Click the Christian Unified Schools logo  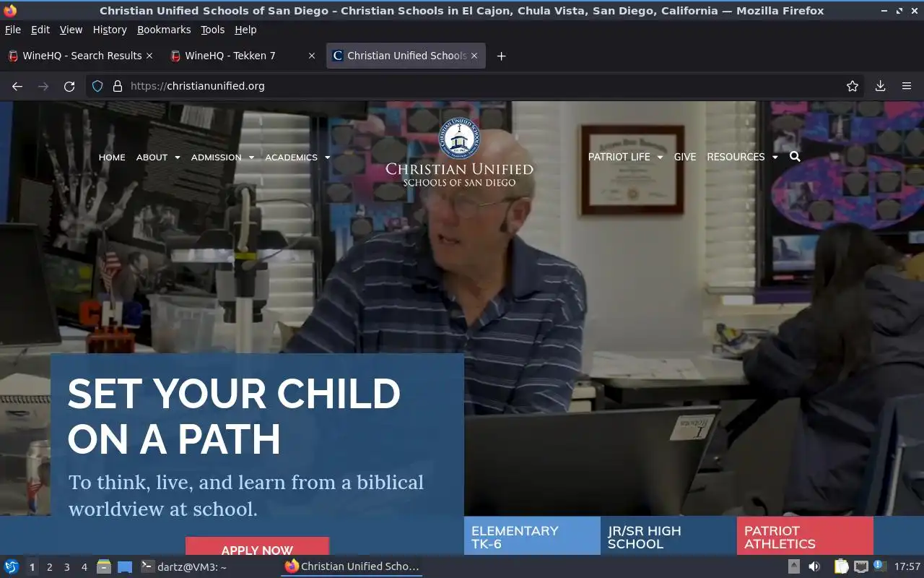point(459,152)
